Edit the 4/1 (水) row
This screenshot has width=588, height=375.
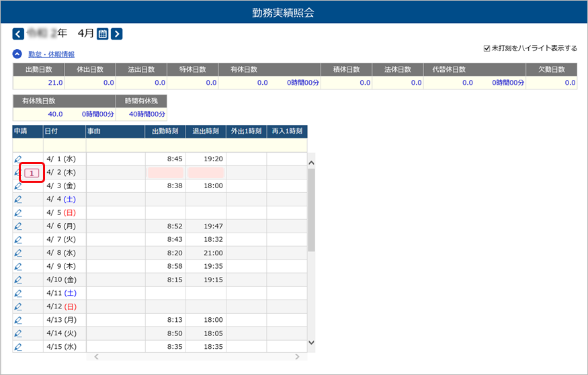click(17, 159)
